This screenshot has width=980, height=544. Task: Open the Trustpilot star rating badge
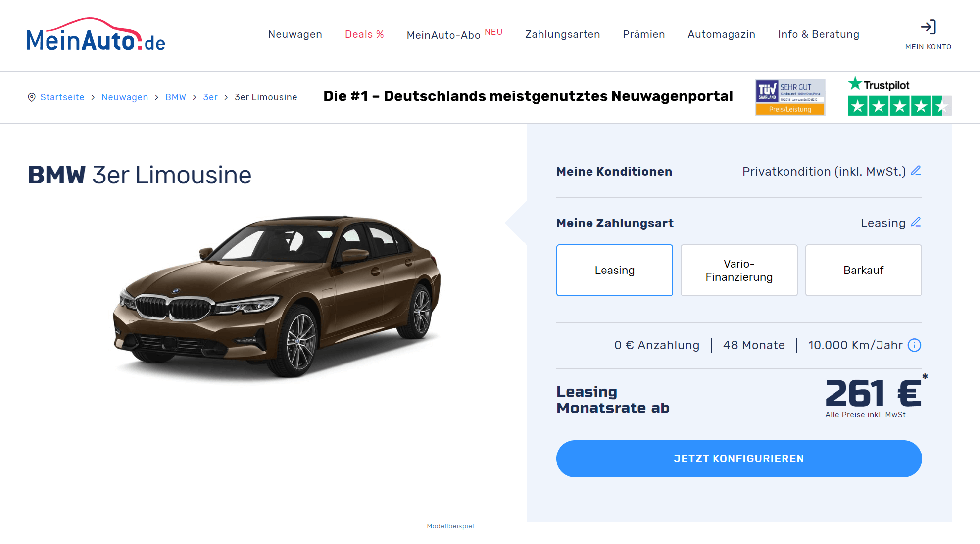point(899,96)
